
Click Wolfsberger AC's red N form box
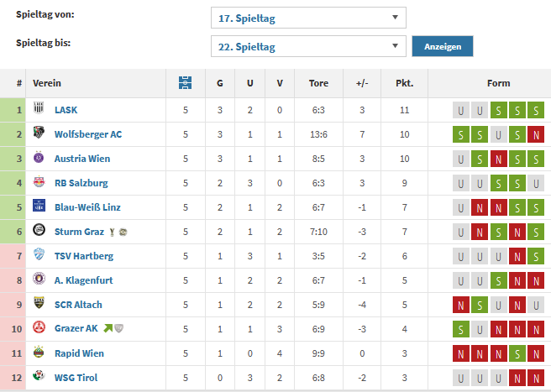tap(536, 134)
